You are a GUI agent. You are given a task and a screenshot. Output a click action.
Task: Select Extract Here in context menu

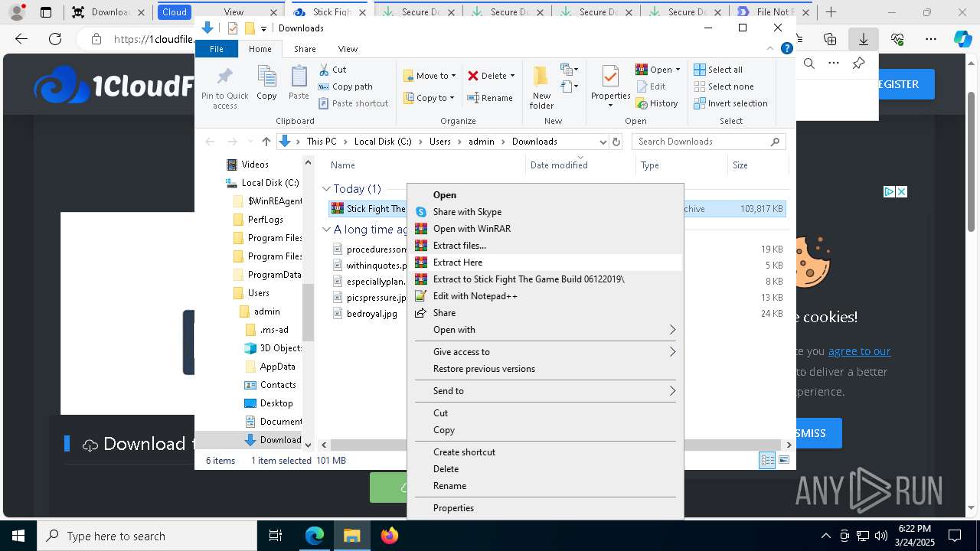[x=545, y=262]
